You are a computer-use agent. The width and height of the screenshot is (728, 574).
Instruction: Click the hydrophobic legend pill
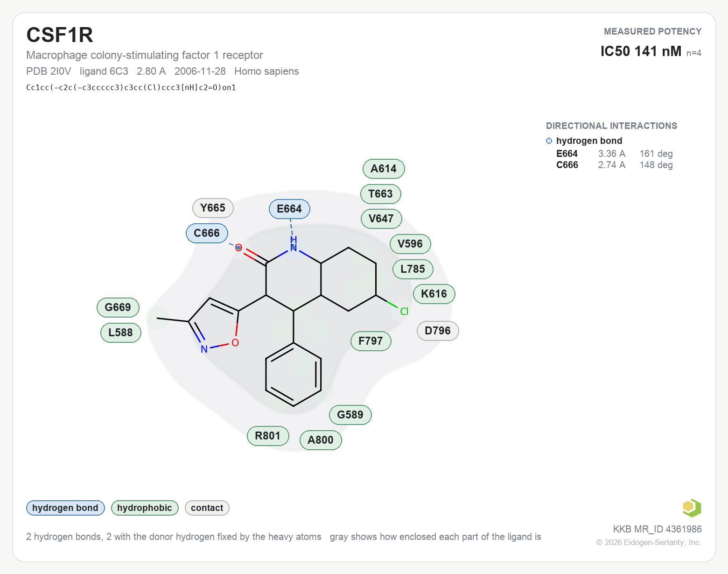coord(145,508)
